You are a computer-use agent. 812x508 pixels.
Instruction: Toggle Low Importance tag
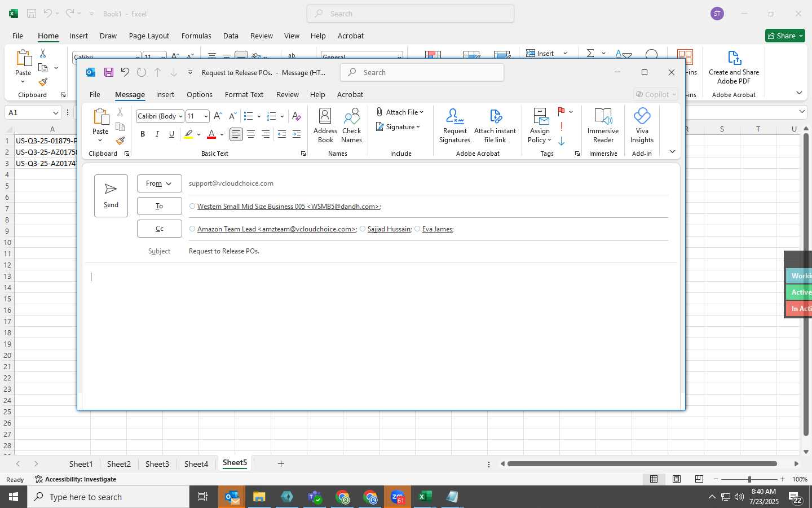pos(562,141)
